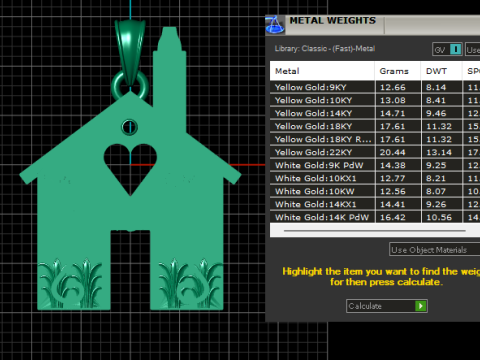Click the 14.71 grams cell
This screenshot has width=480, height=360.
[398, 113]
